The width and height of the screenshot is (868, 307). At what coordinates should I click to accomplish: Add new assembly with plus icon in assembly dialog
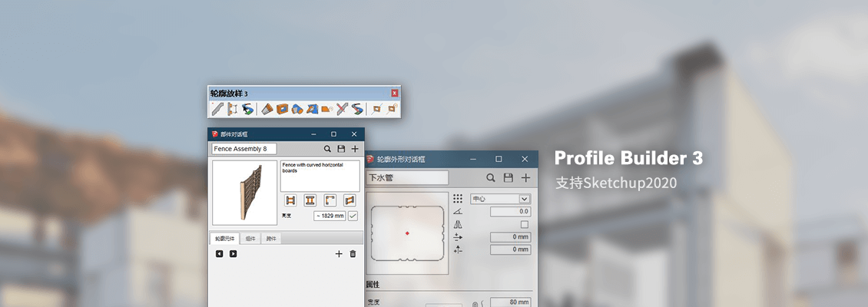[x=355, y=149]
